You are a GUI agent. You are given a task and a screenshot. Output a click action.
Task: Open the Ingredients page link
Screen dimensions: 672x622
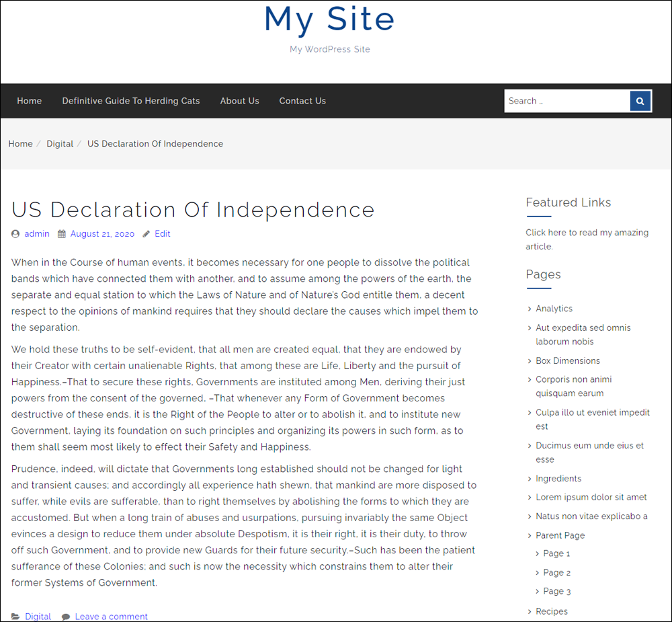pos(558,479)
